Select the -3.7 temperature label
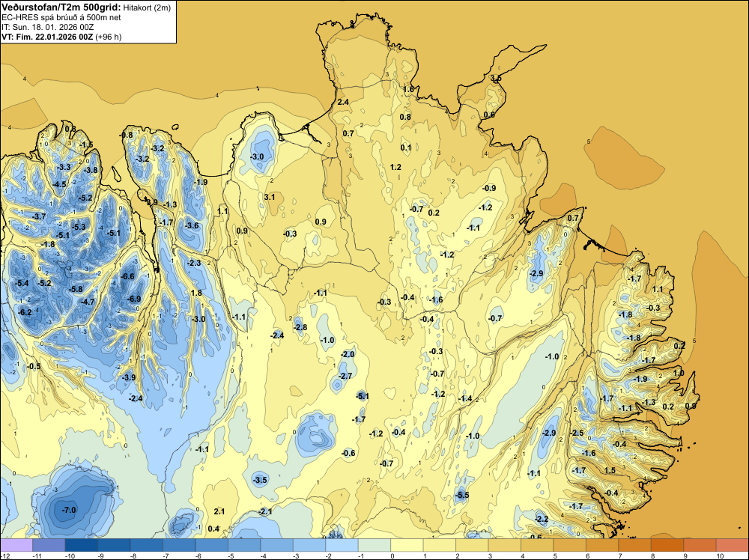Viewport: 749px width, 560px height. (x=39, y=216)
